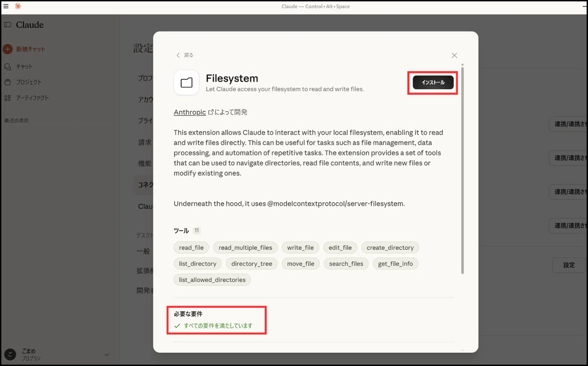588x366 pixels.
Task: Click the Filesystem title text
Action: (232, 78)
